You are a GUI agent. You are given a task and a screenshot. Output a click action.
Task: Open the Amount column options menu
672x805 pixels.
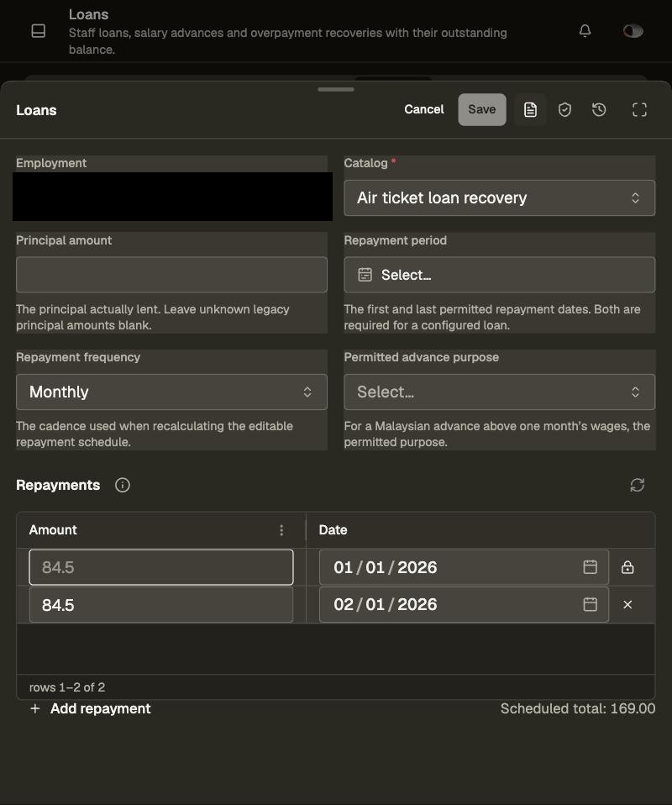point(281,530)
